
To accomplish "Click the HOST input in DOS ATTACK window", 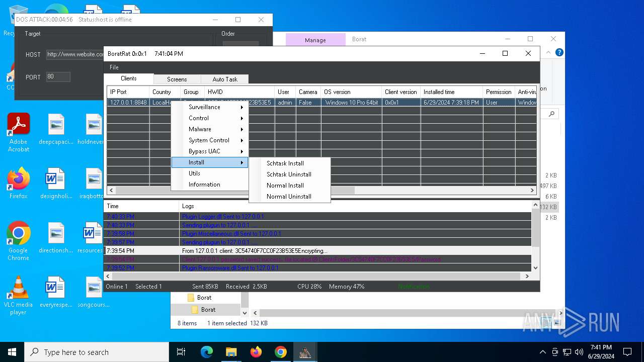I will tap(75, 54).
